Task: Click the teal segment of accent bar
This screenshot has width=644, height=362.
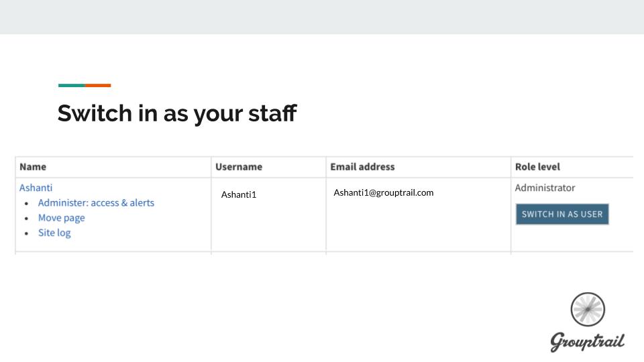Action: tap(71, 85)
